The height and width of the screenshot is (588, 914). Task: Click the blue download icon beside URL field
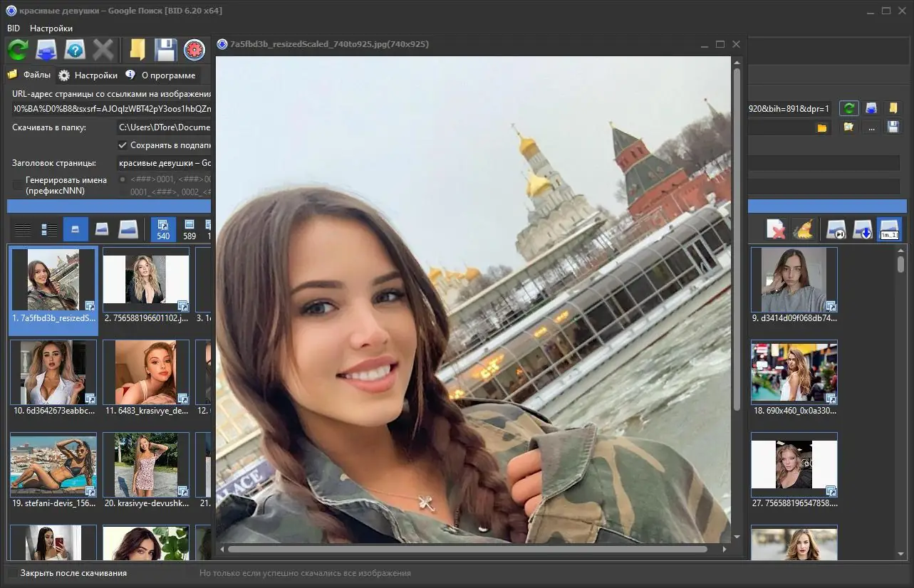point(871,108)
